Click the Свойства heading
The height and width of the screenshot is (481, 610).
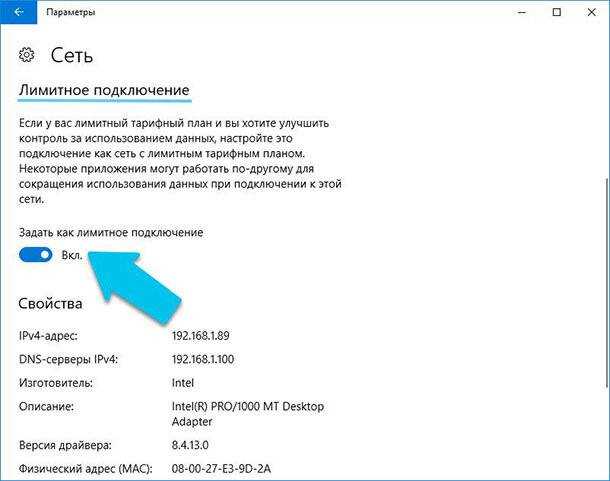tap(50, 304)
